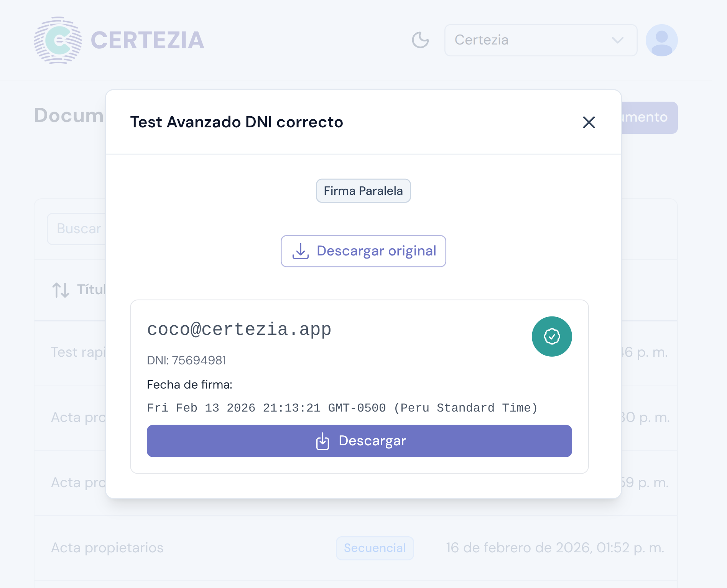
Task: Close the Test Avanzado DNI correcto dialog
Action: [589, 122]
